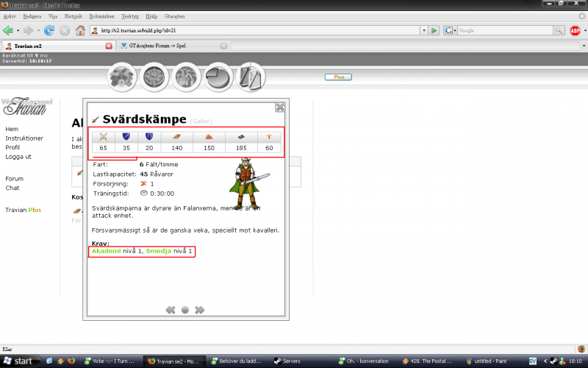The image size is (588, 368).
Task: Open the Hjälp menu
Action: (x=151, y=16)
